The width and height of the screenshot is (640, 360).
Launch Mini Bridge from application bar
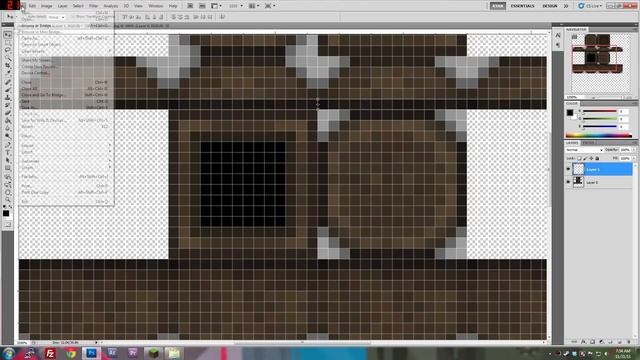tap(202, 6)
